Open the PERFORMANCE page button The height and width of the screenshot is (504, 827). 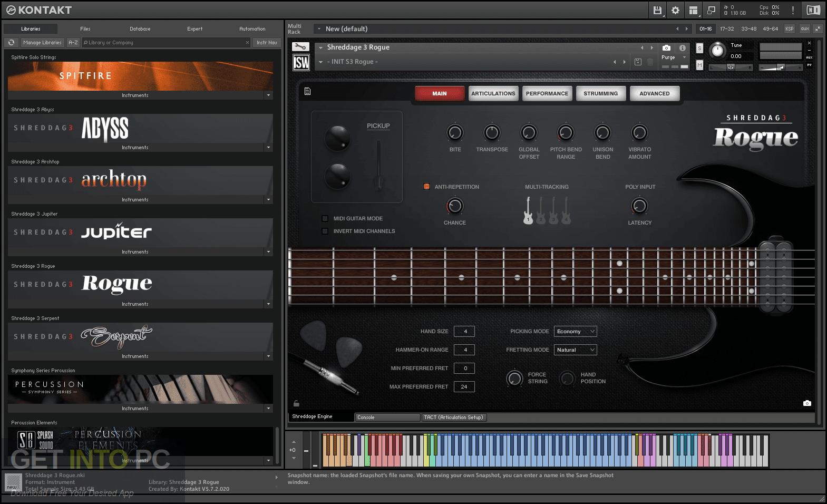click(547, 93)
